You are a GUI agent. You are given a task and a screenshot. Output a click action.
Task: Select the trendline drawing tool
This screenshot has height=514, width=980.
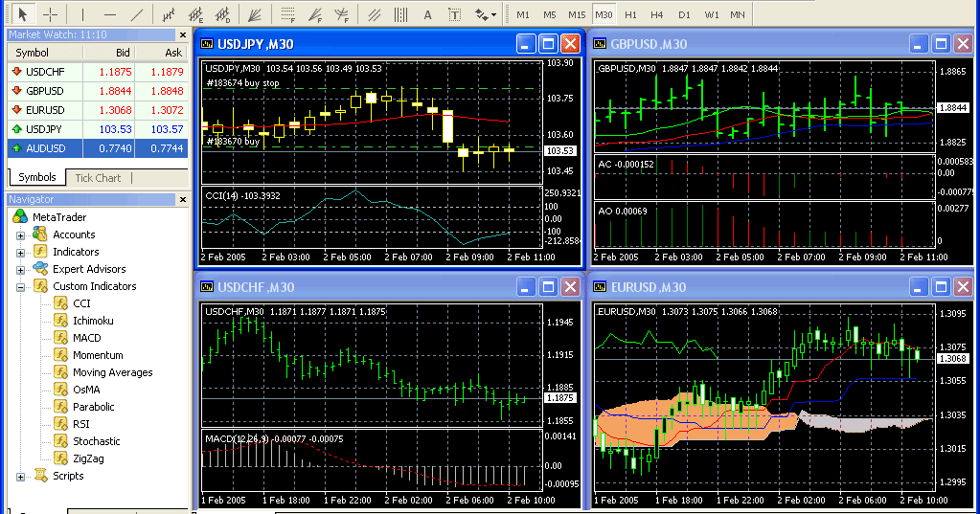[x=137, y=14]
